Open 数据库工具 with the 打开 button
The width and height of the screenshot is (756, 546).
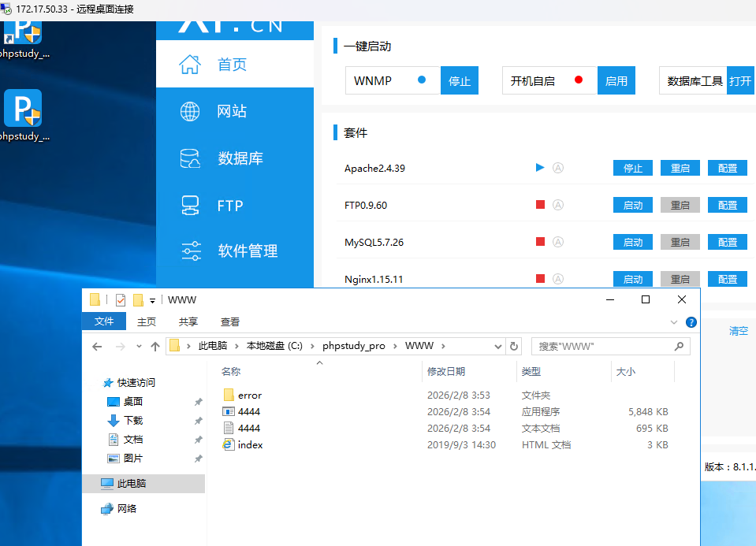pos(740,80)
